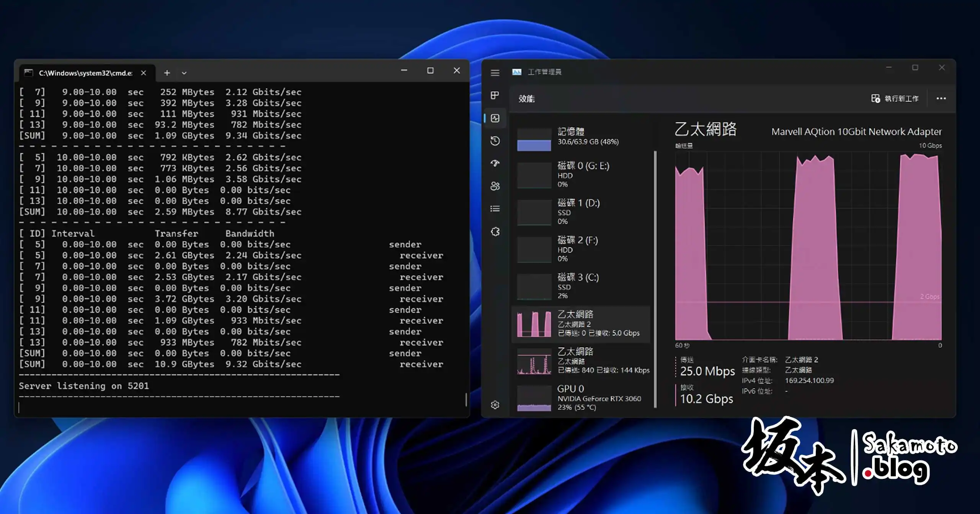Open Services page puzzle icon
Viewport: 980px width, 514px height.
pyautogui.click(x=495, y=231)
